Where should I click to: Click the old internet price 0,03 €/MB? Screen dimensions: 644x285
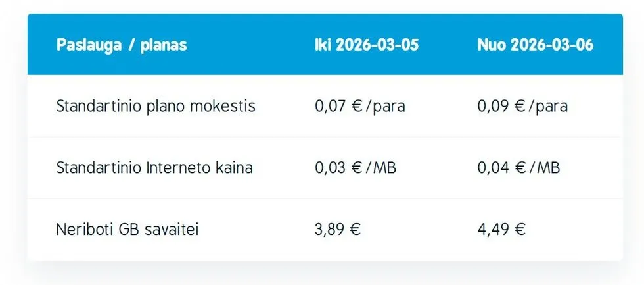(356, 168)
